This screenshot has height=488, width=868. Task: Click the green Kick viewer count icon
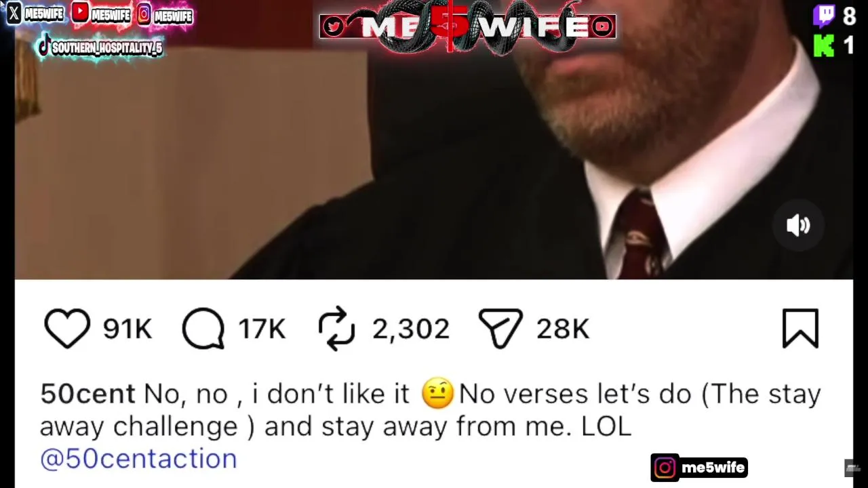pyautogui.click(x=823, y=46)
